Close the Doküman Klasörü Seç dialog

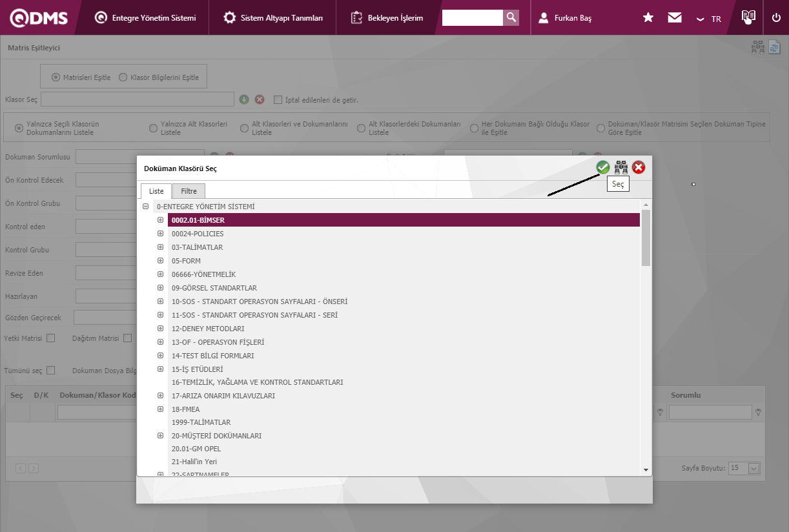pos(639,168)
